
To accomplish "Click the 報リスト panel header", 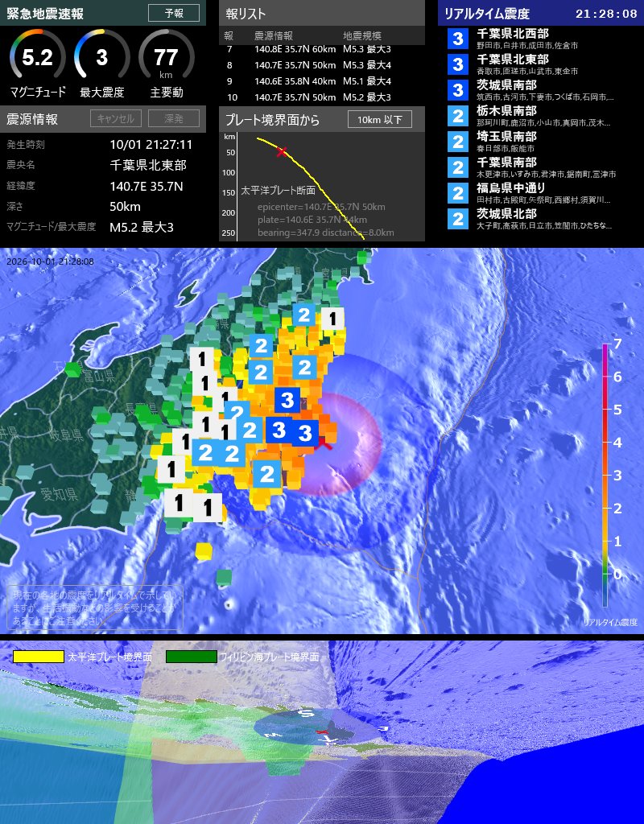I will point(322,13).
